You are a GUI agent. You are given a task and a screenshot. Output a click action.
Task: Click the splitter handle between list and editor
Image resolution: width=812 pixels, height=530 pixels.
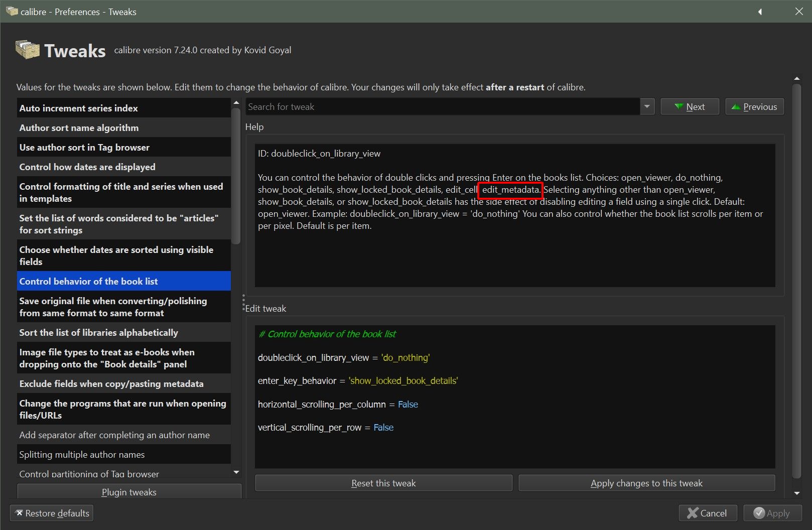tap(243, 303)
